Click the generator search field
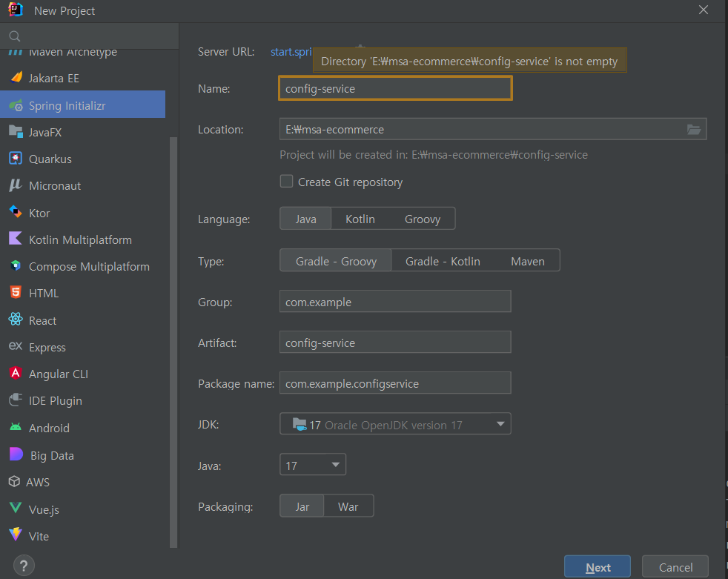 click(x=89, y=36)
